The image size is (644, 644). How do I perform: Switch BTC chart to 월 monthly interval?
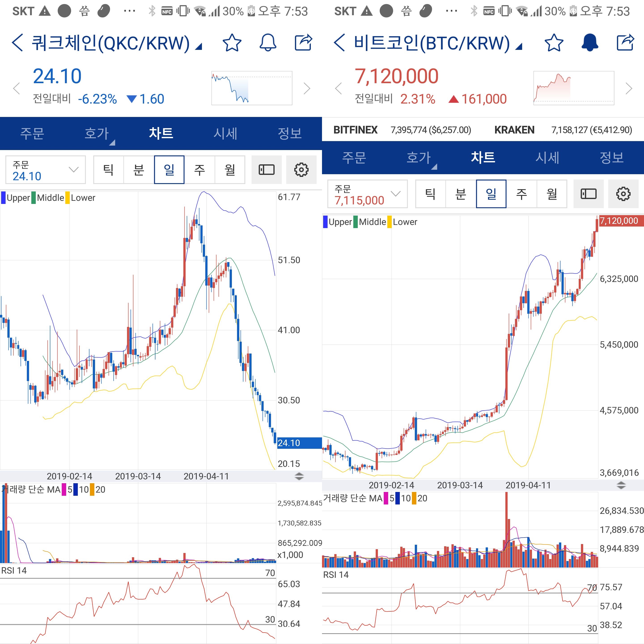pos(552,194)
